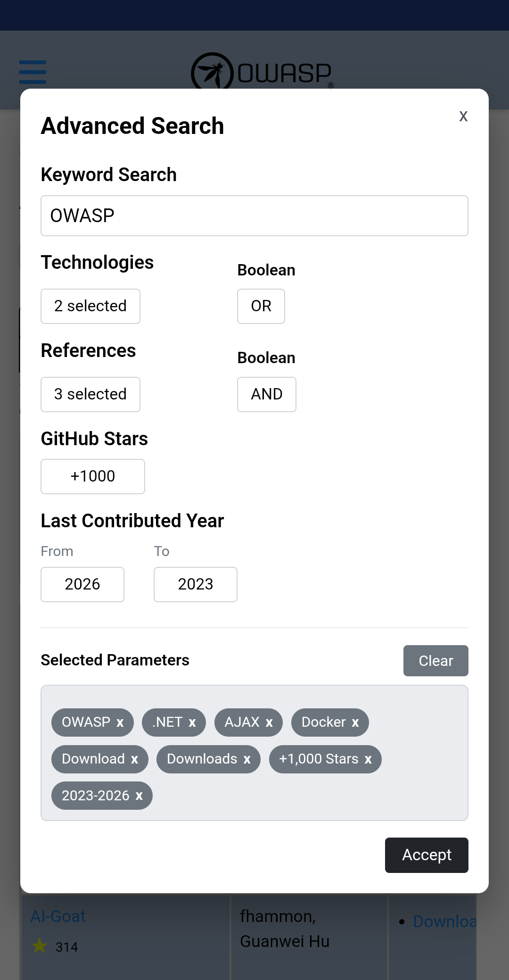509x980 pixels.
Task: Open the References selection dropdown
Action: (x=90, y=394)
